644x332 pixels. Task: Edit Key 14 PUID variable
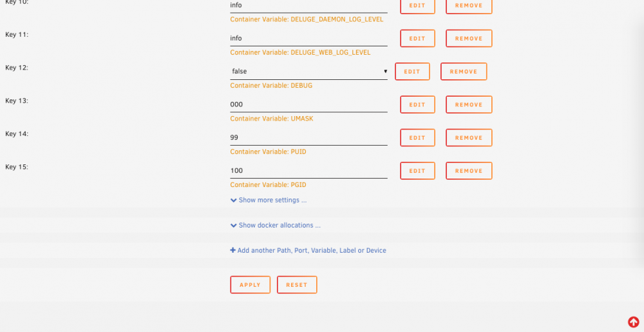417,138
